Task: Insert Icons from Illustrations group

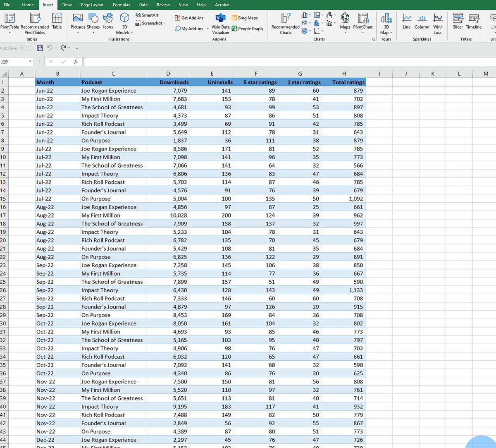Action: [x=108, y=22]
